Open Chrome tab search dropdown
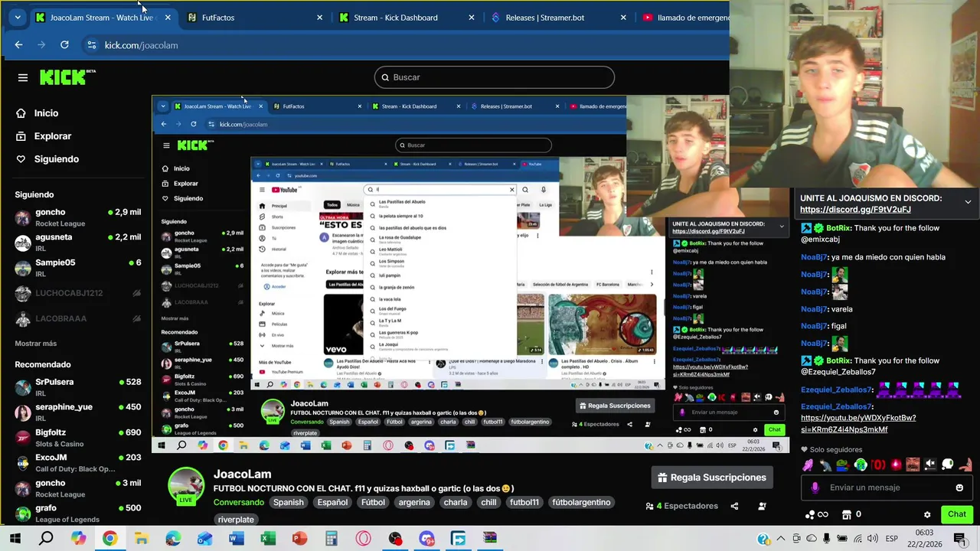The height and width of the screenshot is (551, 980). [x=17, y=17]
